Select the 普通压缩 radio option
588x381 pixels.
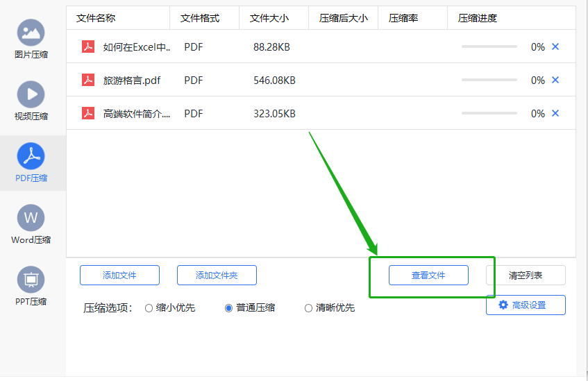click(x=250, y=308)
